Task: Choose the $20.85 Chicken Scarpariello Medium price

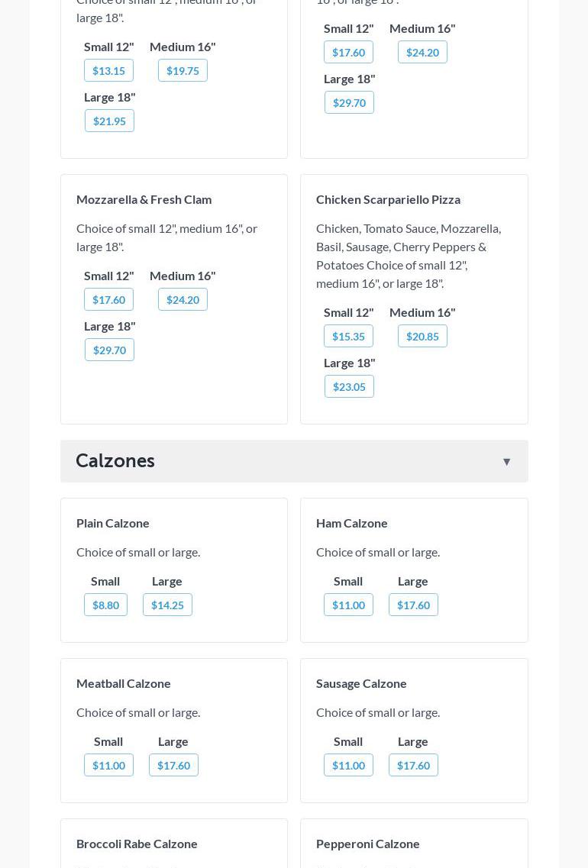Action: (x=422, y=337)
